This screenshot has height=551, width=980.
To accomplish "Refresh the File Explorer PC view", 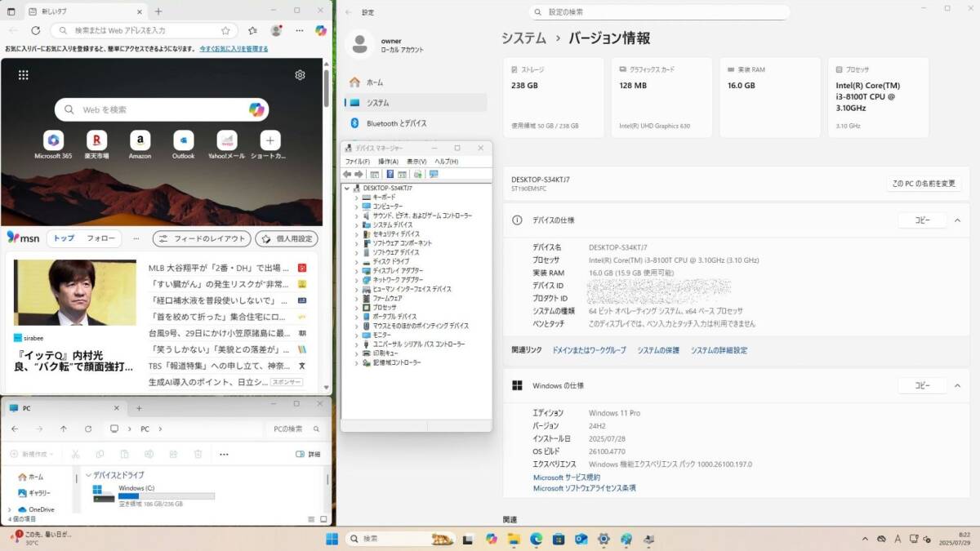I will coord(88,429).
